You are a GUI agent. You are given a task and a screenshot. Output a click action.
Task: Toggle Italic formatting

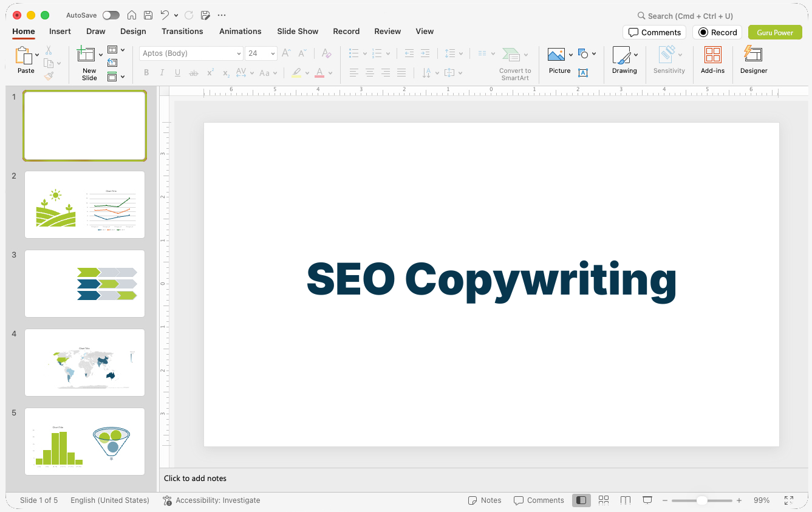click(x=162, y=73)
